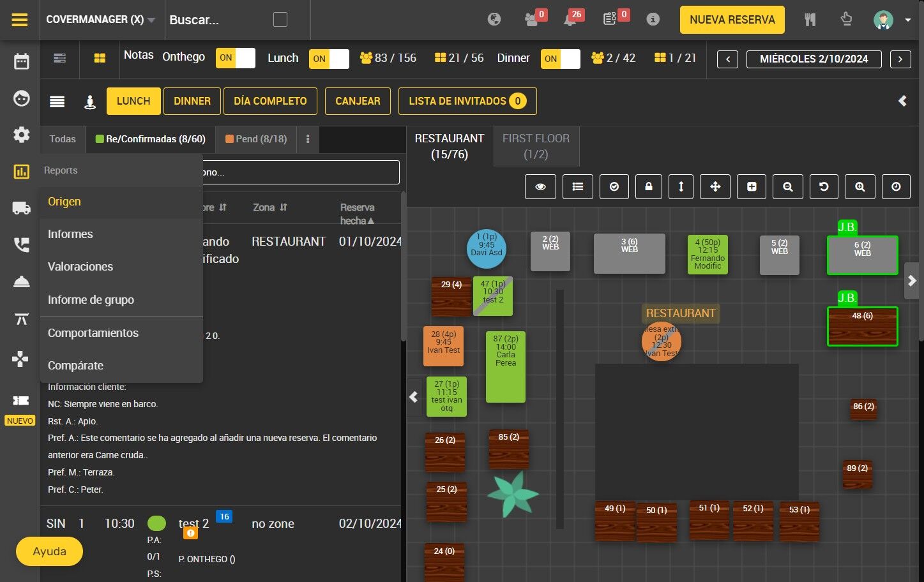The width and height of the screenshot is (924, 582).
Task: Click the NUEVA RESERVA button
Action: pos(732,20)
